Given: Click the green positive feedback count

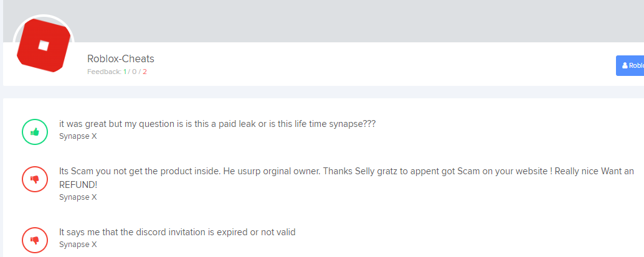Looking at the screenshot, I should 125,72.
